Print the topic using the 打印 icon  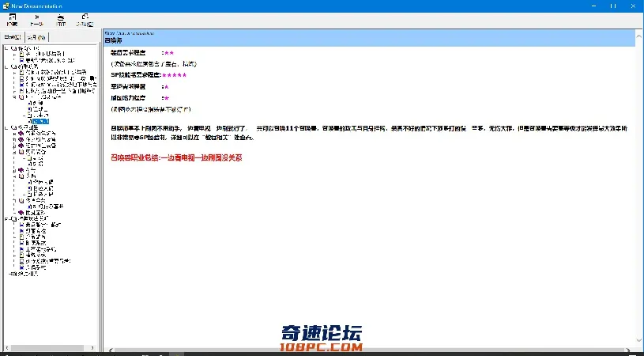tap(61, 20)
